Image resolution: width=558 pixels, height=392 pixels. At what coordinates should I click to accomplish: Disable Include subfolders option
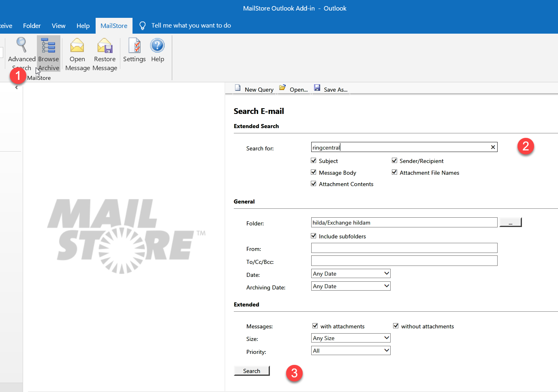[314, 236]
